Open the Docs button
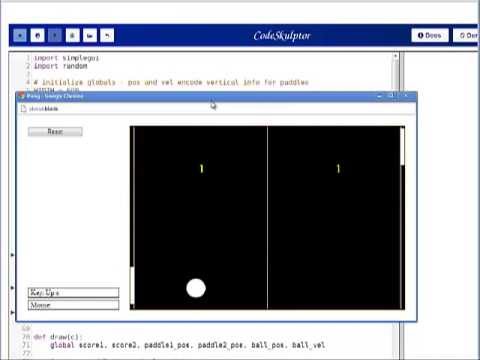This screenshot has height=360, width=480. coord(430,35)
